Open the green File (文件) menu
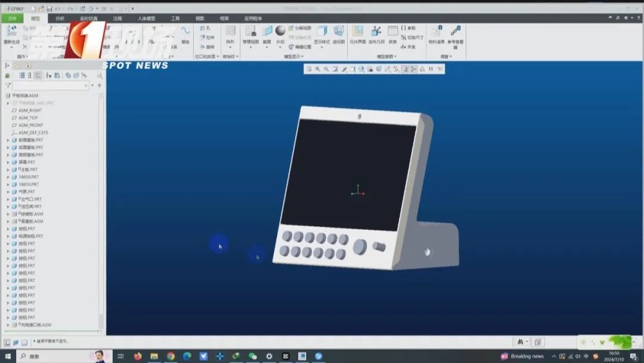The height and width of the screenshot is (363, 644). click(12, 19)
